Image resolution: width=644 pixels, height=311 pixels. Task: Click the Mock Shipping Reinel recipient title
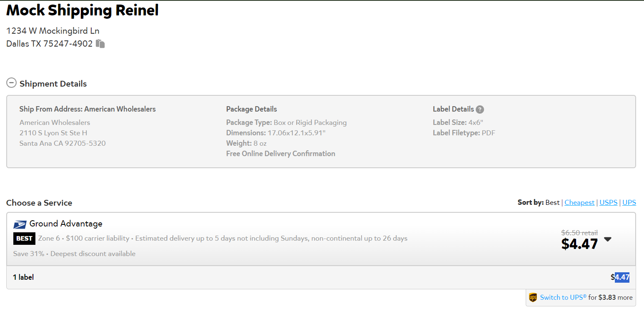point(82,10)
